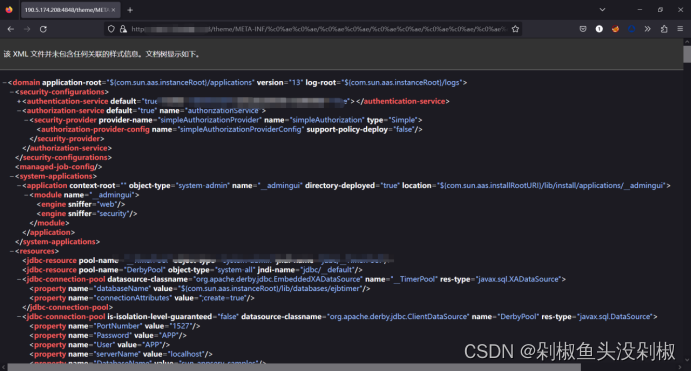Screen dimensions: 692x371
Task: Click closing application tag
Action: 49,232
